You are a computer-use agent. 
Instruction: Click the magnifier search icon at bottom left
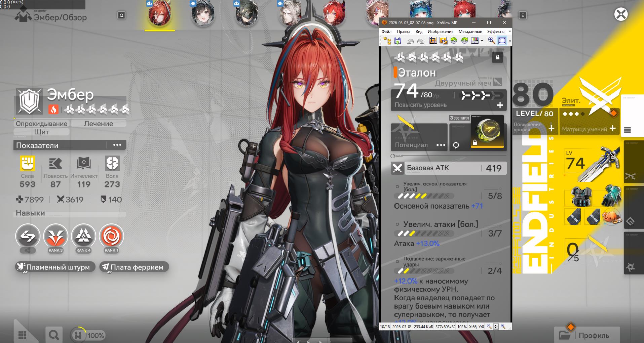(x=54, y=335)
